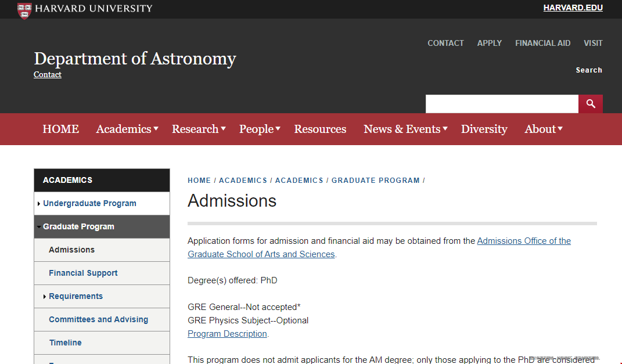Open the Resources nav item
Screen dimensions: 622x364
pyautogui.click(x=320, y=129)
